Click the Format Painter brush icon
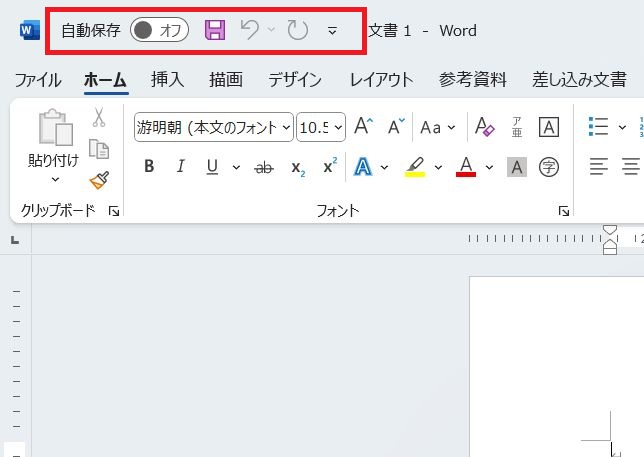This screenshot has height=457, width=644. 98,180
